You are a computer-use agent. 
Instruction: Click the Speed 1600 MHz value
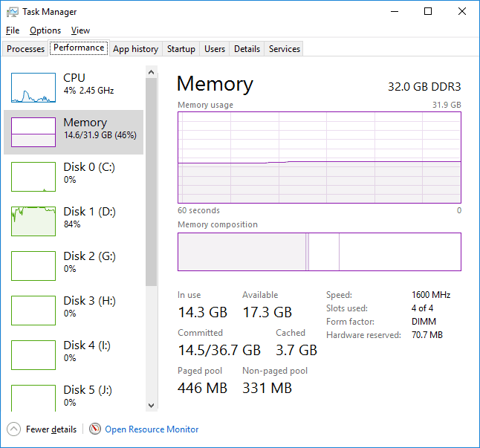[x=431, y=295]
